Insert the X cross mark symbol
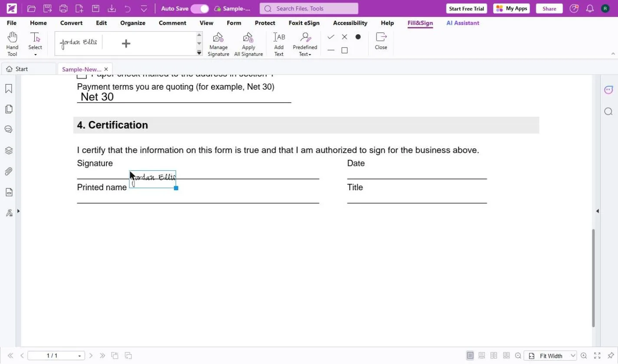Image resolution: width=618 pixels, height=364 pixels. pos(344,37)
